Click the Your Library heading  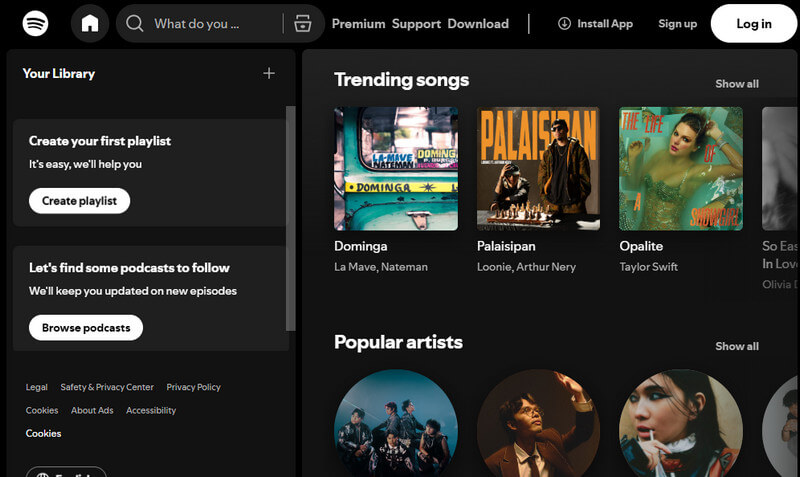(x=59, y=73)
